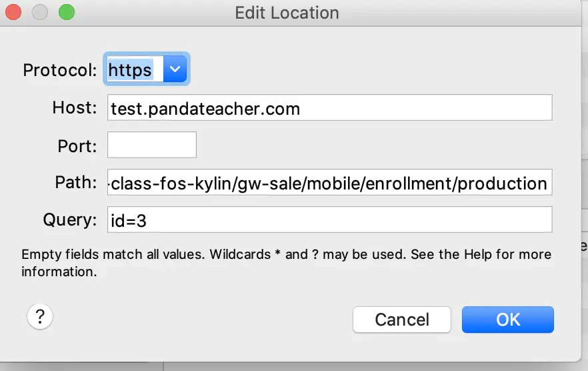Click the Path field ending in production
The height and width of the screenshot is (371, 588).
(x=329, y=182)
